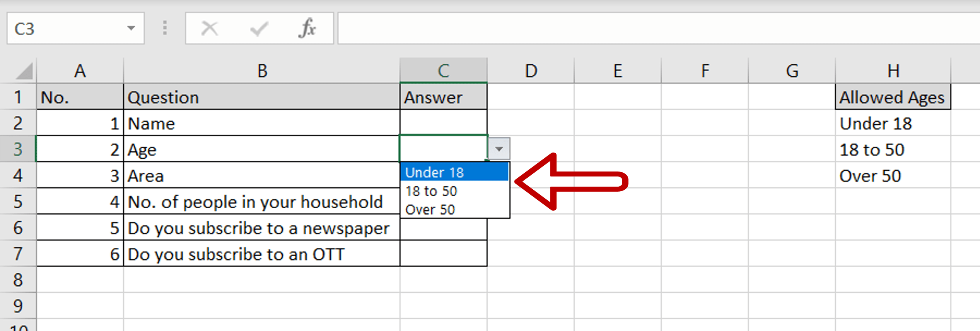Click cell H4 containing 'Over 50'
980x331 pixels.
pos(893,175)
